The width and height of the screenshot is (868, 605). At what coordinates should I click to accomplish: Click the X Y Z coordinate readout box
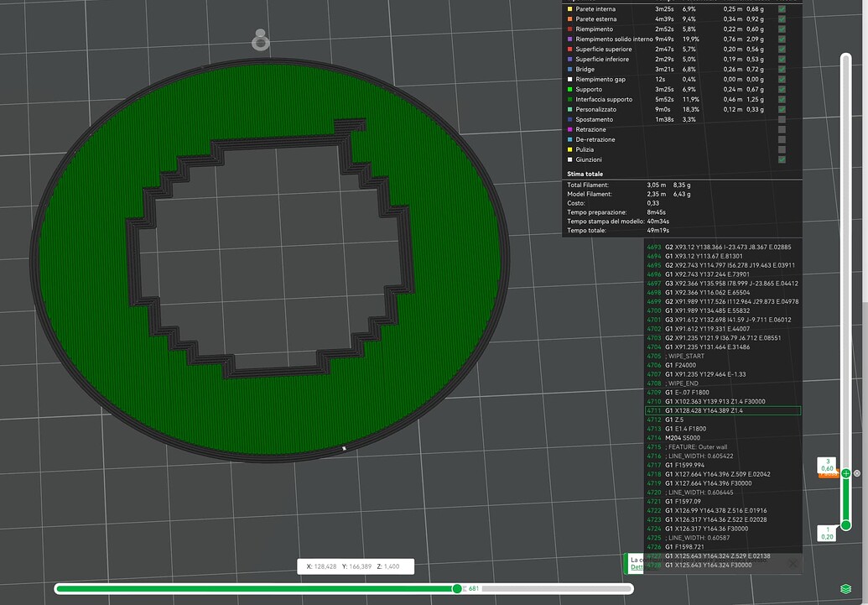pos(356,566)
